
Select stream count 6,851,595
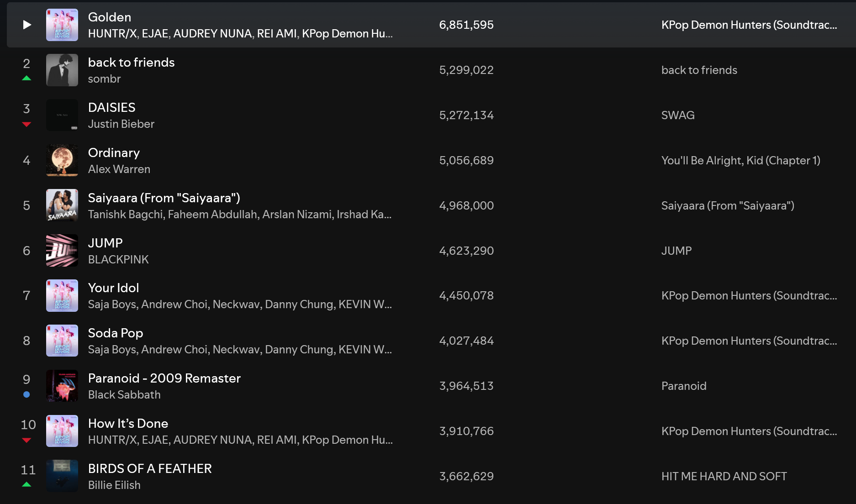point(466,25)
